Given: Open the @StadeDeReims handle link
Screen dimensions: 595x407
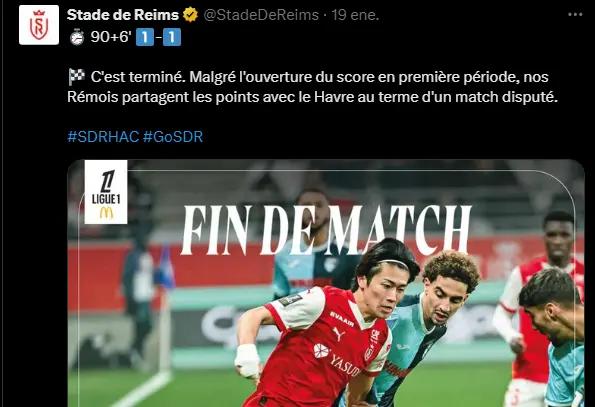Looking at the screenshot, I should [261, 15].
